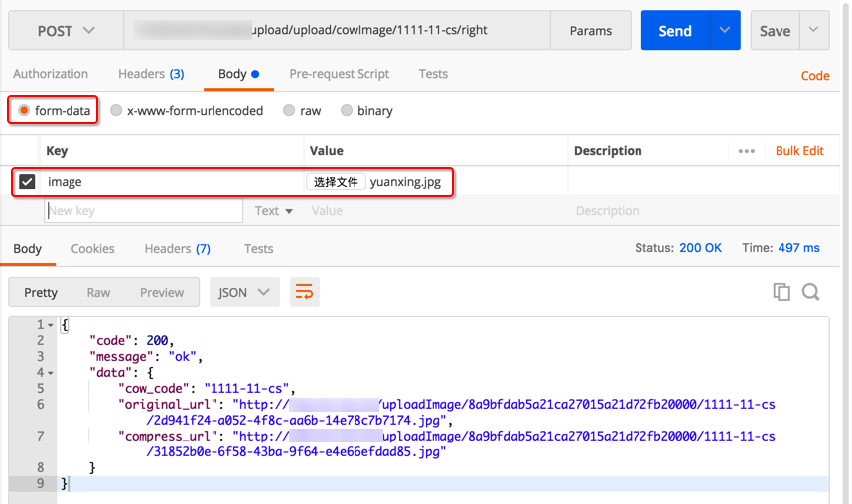Viewport: 852px width, 504px height.
Task: Collapse JSON root at line 1
Action: pyautogui.click(x=51, y=325)
